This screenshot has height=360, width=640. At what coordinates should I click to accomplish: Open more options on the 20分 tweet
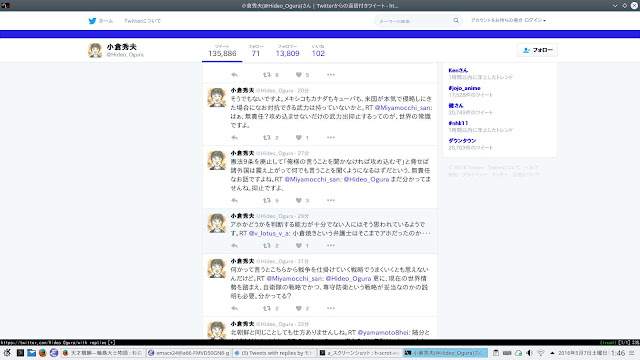pyautogui.click(x=331, y=138)
